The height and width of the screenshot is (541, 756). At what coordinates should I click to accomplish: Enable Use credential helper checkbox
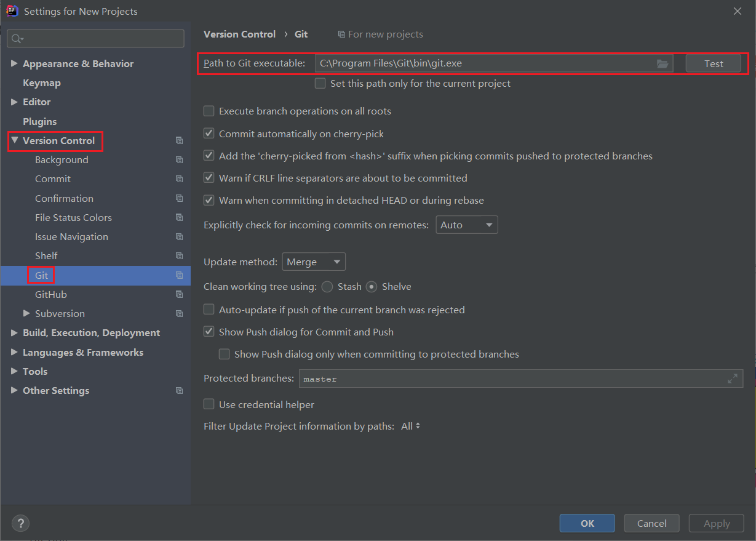click(x=209, y=404)
